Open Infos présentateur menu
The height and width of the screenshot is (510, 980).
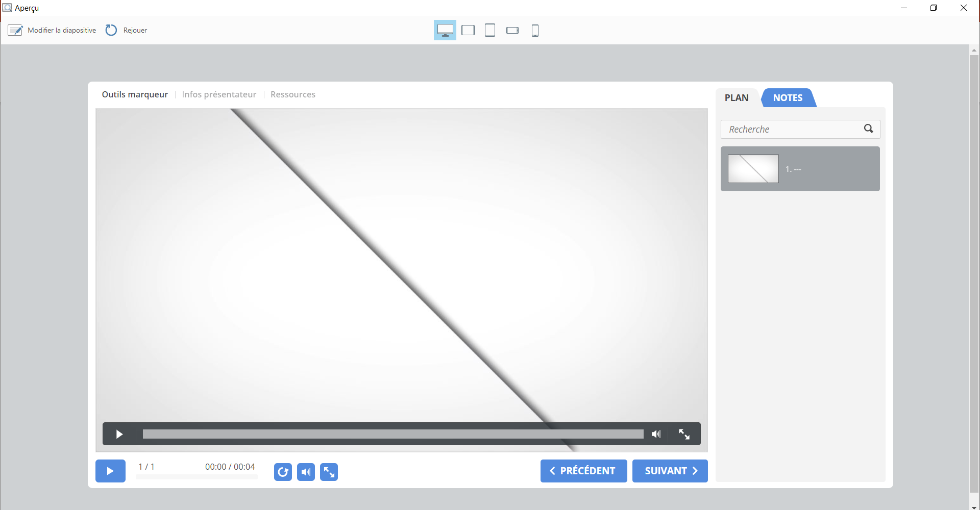(x=219, y=94)
